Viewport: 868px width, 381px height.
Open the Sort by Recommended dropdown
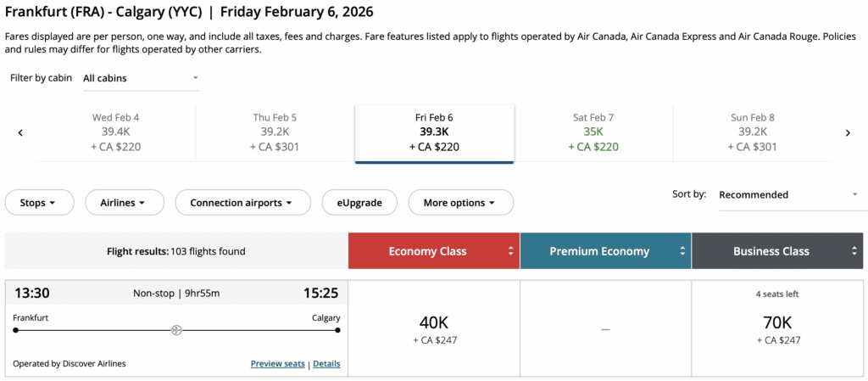click(788, 194)
